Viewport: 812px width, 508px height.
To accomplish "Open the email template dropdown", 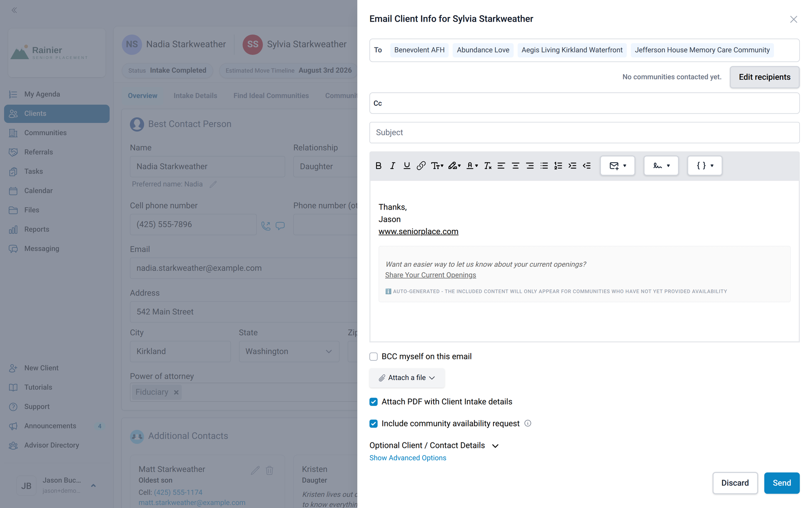I will (x=617, y=166).
